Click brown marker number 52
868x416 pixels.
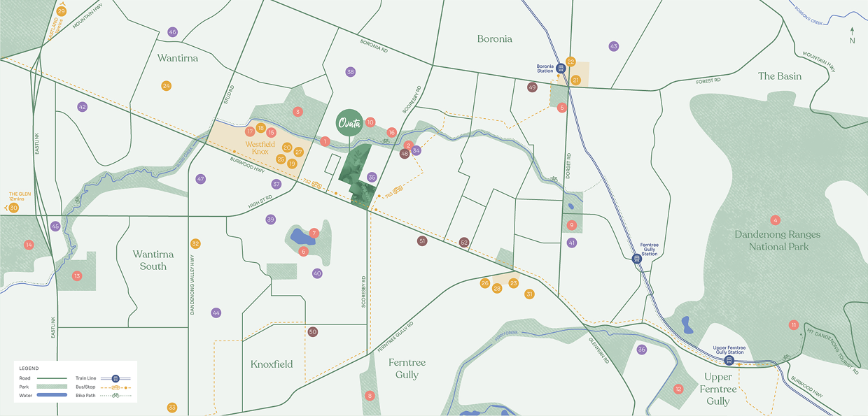(x=463, y=242)
